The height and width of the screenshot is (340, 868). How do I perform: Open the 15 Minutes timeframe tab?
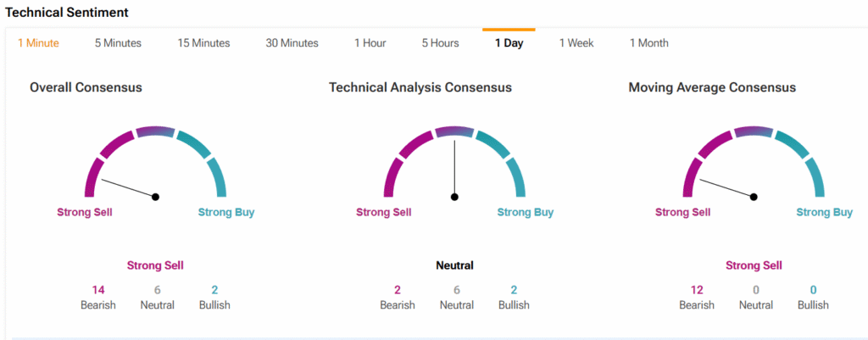pos(203,43)
